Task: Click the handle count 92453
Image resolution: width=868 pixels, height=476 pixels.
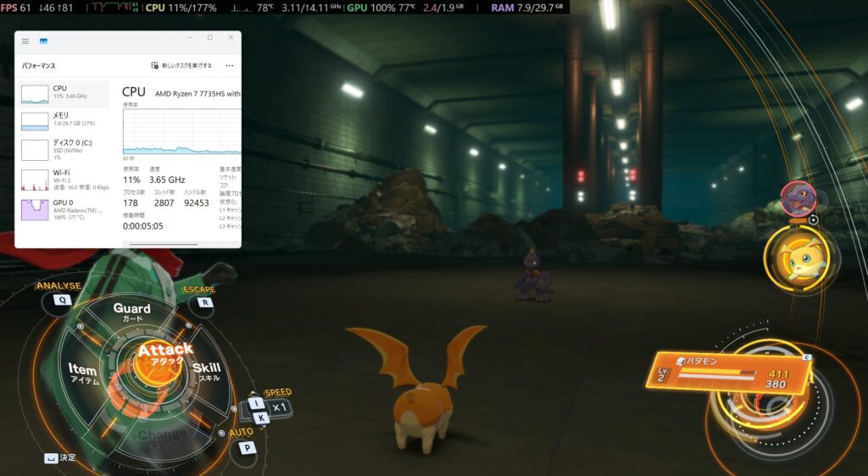Action: pyautogui.click(x=197, y=203)
